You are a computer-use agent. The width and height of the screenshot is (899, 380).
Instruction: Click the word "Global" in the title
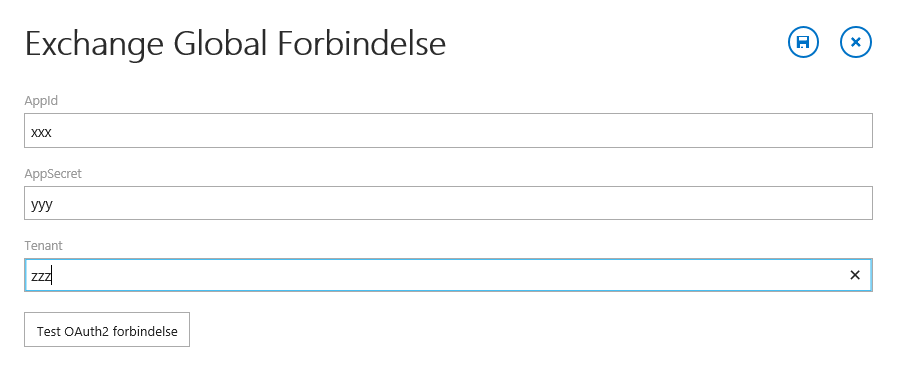[x=221, y=44]
